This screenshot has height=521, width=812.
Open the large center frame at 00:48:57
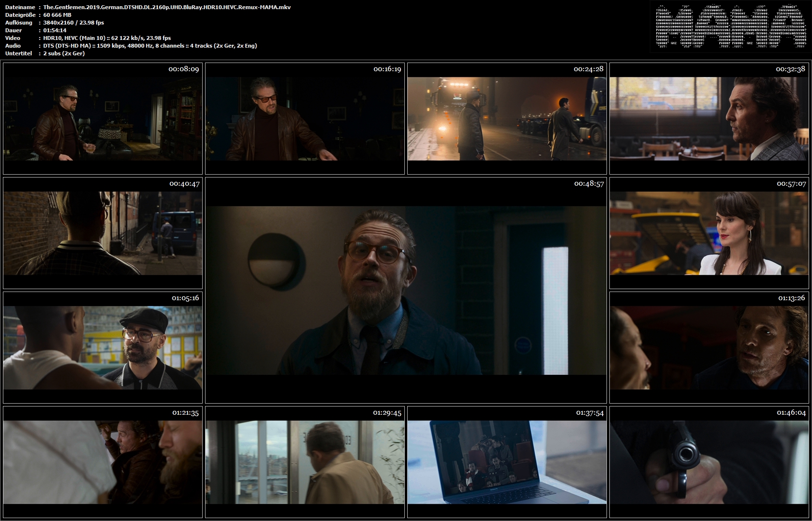coord(406,290)
